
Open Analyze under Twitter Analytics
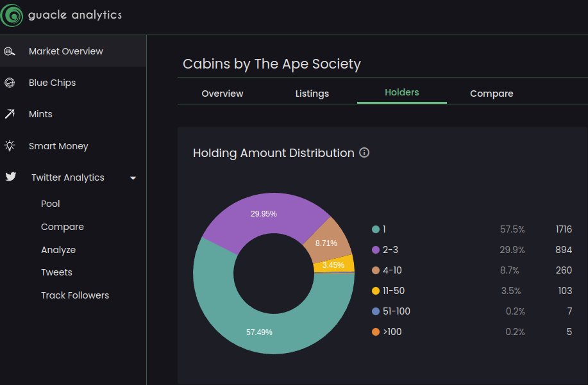(58, 250)
